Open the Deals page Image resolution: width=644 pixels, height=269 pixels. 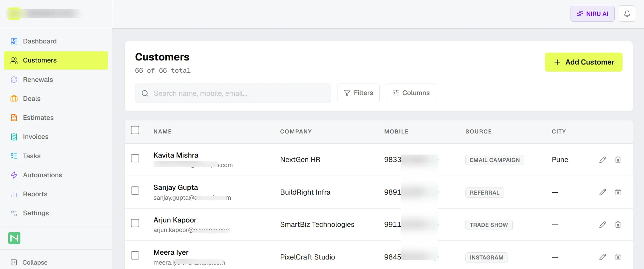(x=56, y=98)
